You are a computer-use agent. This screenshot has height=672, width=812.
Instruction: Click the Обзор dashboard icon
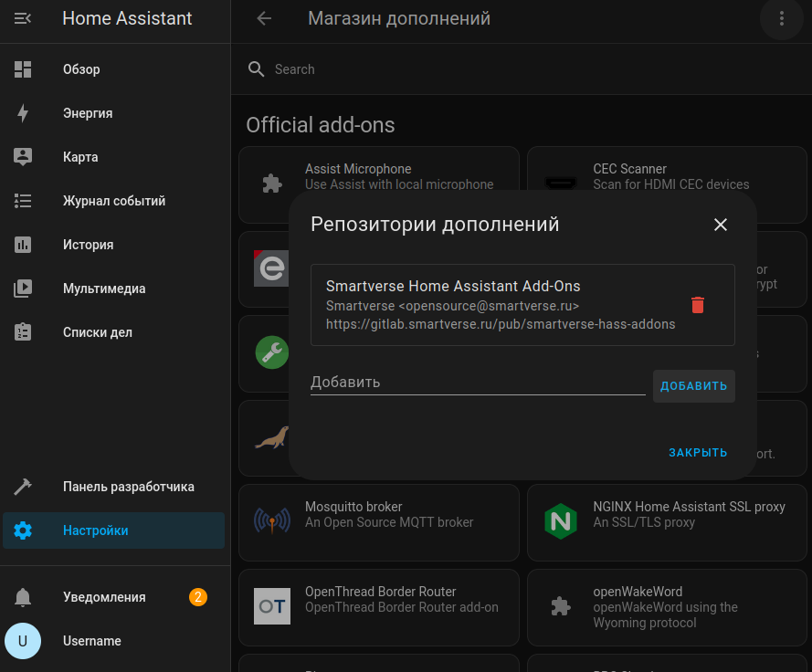pyautogui.click(x=23, y=69)
